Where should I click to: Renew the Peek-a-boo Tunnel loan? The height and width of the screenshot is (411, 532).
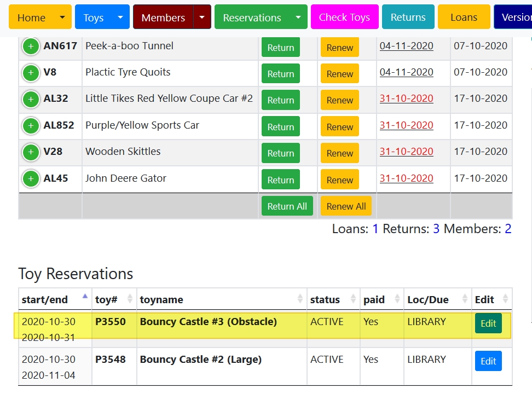(339, 48)
